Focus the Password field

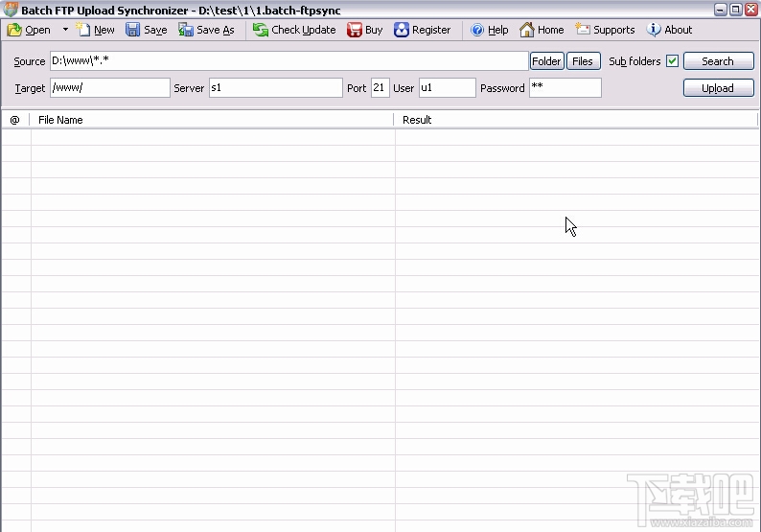click(565, 88)
